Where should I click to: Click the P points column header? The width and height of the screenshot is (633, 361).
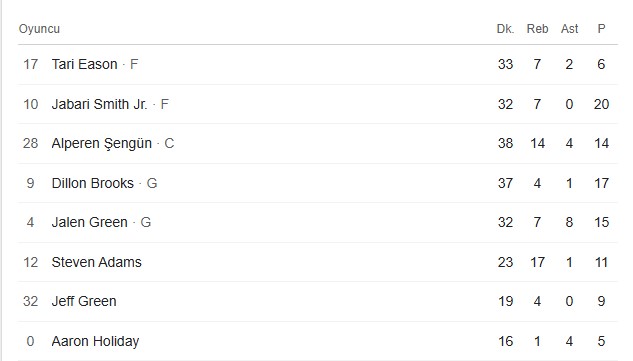[x=601, y=29]
